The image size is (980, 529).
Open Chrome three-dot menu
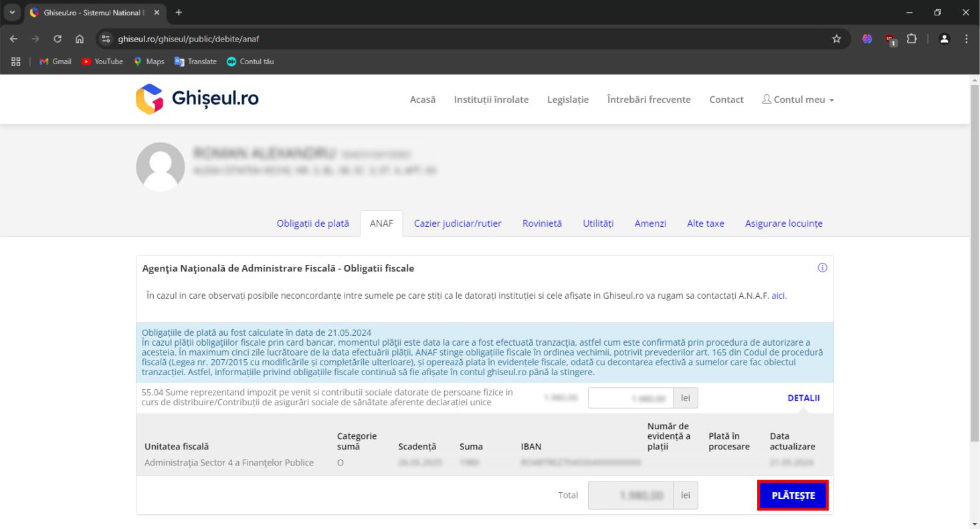click(966, 39)
